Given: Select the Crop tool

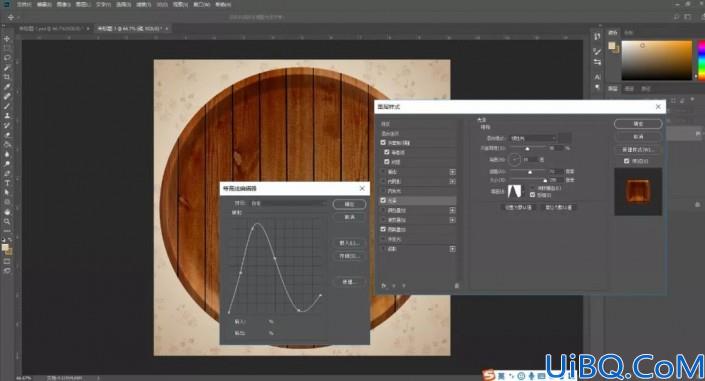Looking at the screenshot, I should 7,77.
